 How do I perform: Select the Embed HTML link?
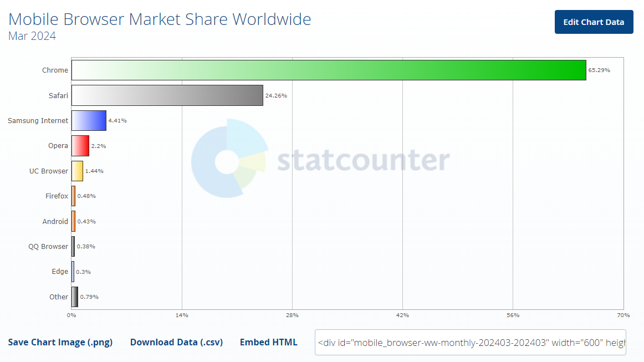click(268, 342)
